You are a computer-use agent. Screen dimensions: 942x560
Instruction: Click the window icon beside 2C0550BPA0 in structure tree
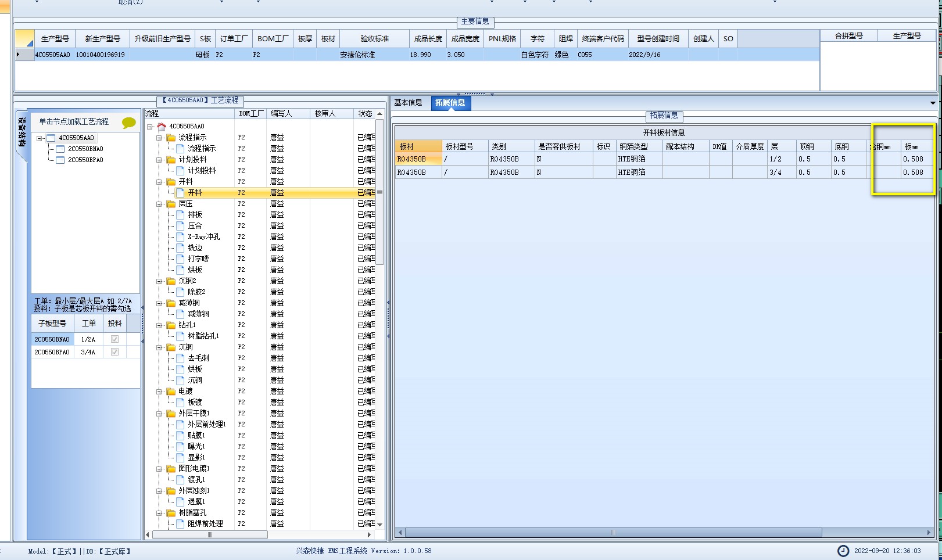60,160
